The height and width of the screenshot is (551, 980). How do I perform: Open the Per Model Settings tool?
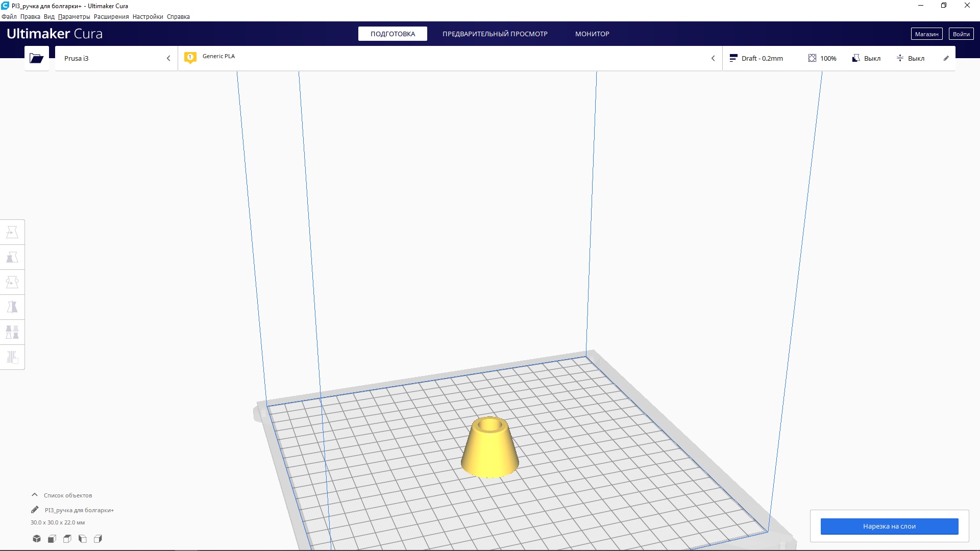(12, 332)
